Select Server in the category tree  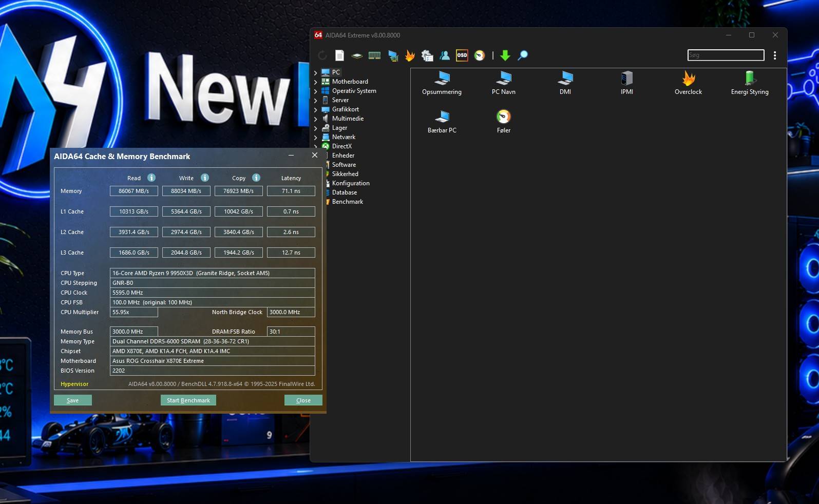[340, 100]
